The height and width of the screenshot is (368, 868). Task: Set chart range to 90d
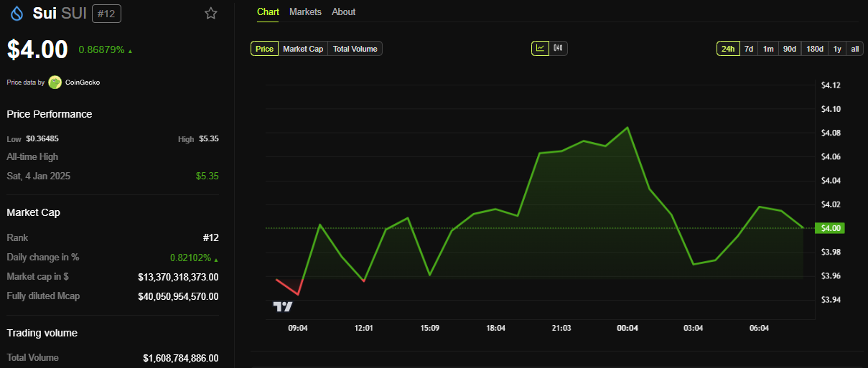[790, 49]
